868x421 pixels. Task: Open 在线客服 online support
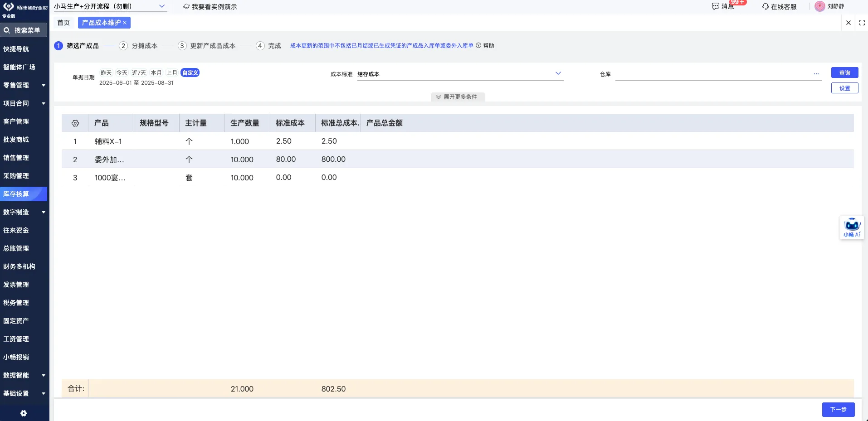(779, 7)
